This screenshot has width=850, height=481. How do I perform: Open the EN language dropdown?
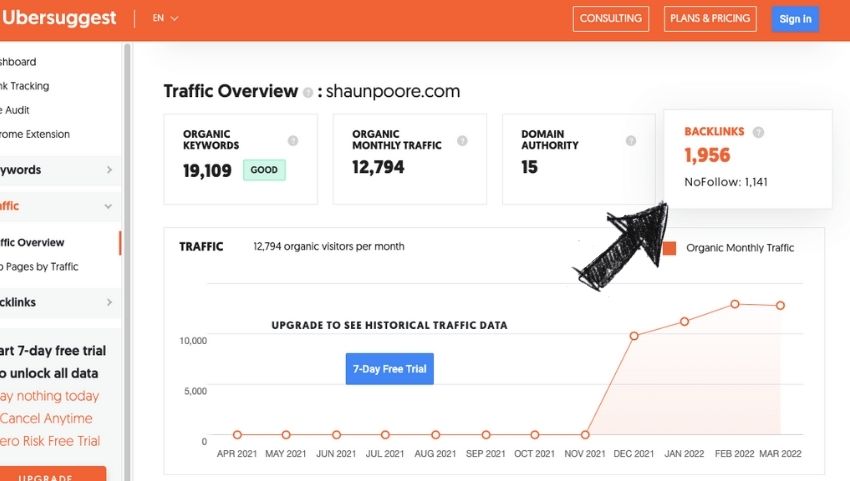point(165,18)
